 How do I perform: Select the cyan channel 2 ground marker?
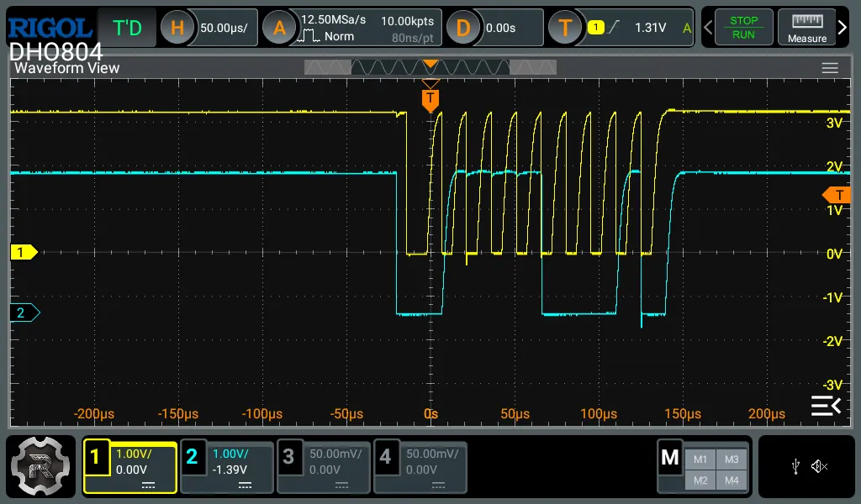(x=24, y=312)
